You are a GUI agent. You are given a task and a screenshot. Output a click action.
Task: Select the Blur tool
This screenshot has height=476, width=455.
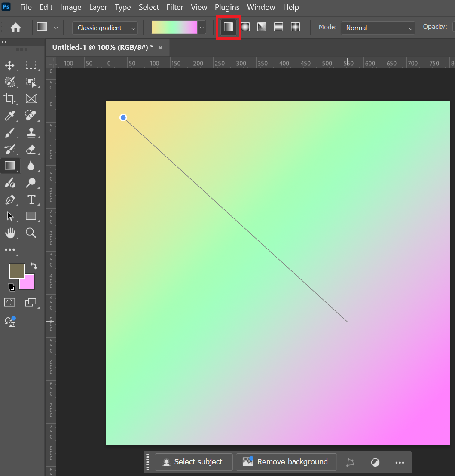click(31, 166)
